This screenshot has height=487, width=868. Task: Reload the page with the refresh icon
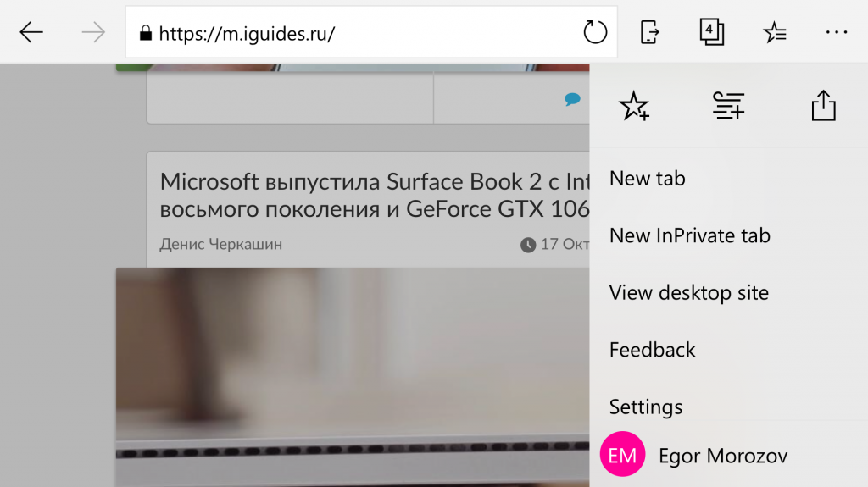(x=595, y=33)
